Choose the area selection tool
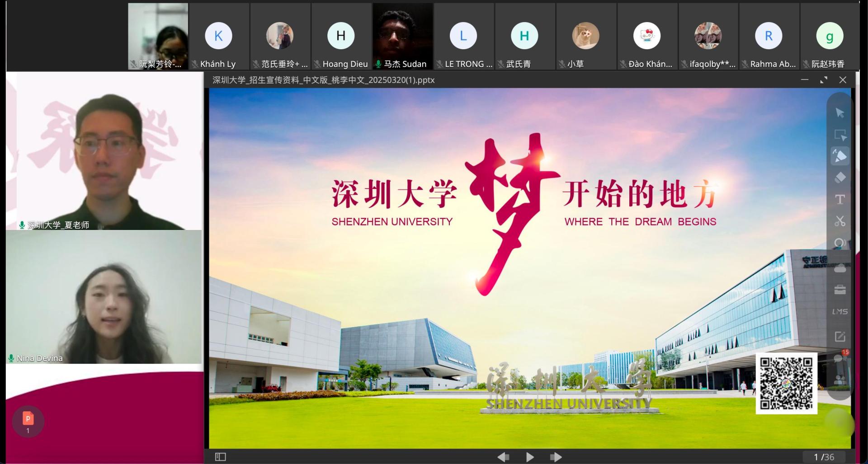The height and width of the screenshot is (464, 868). coord(840,135)
